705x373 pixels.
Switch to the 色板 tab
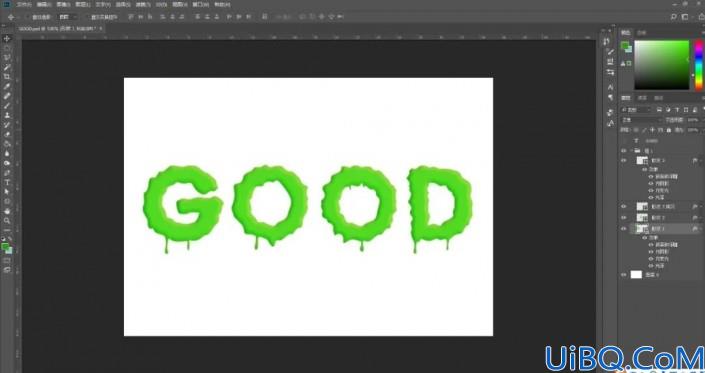(x=642, y=33)
